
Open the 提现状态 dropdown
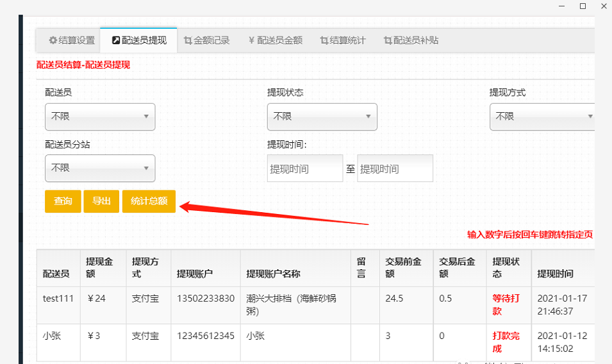click(322, 117)
